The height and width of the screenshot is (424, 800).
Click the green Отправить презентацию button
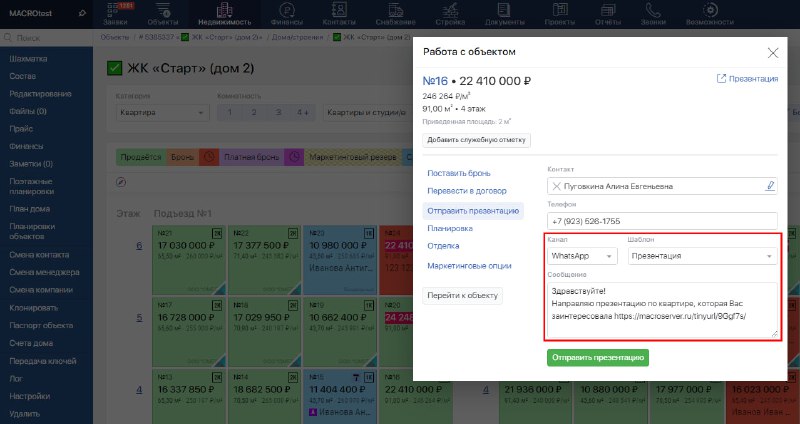(598, 358)
